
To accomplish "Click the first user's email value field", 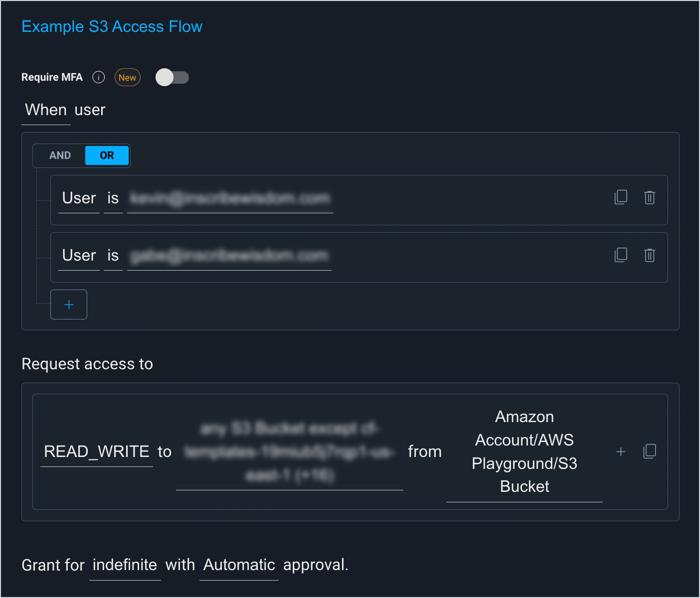I will [230, 198].
